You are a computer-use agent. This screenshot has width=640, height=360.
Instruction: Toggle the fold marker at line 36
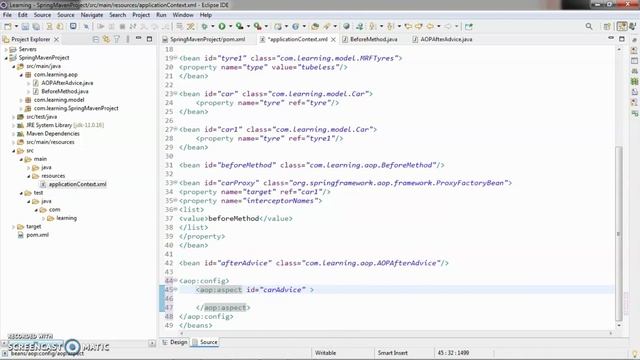[176, 209]
